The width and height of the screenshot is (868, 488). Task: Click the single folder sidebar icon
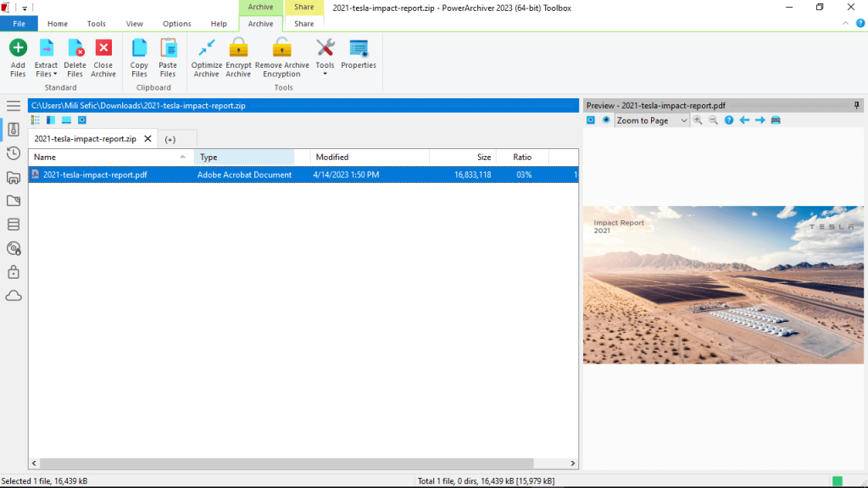[x=14, y=201]
